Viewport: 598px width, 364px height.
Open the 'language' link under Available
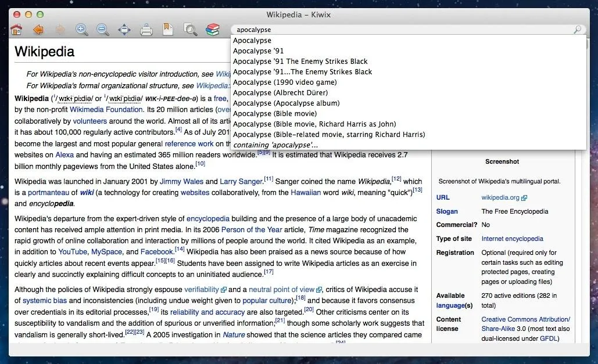click(450, 306)
